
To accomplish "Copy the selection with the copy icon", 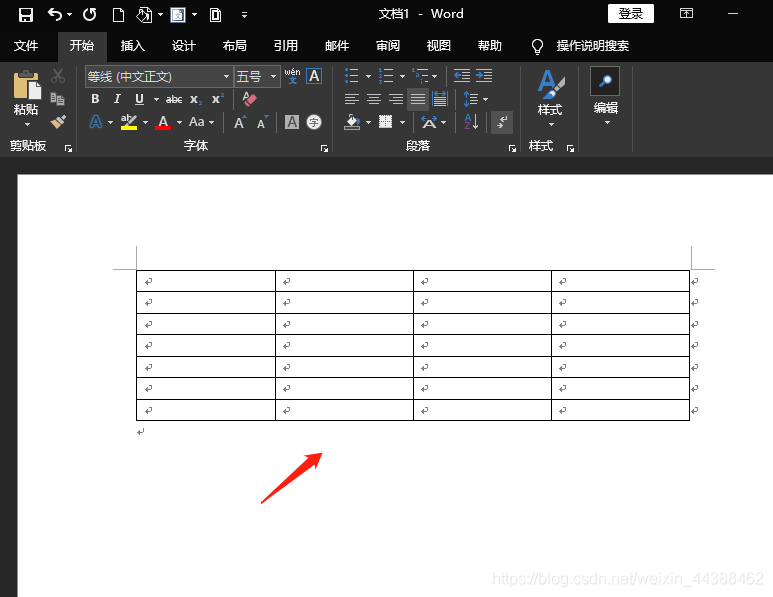I will 58,99.
